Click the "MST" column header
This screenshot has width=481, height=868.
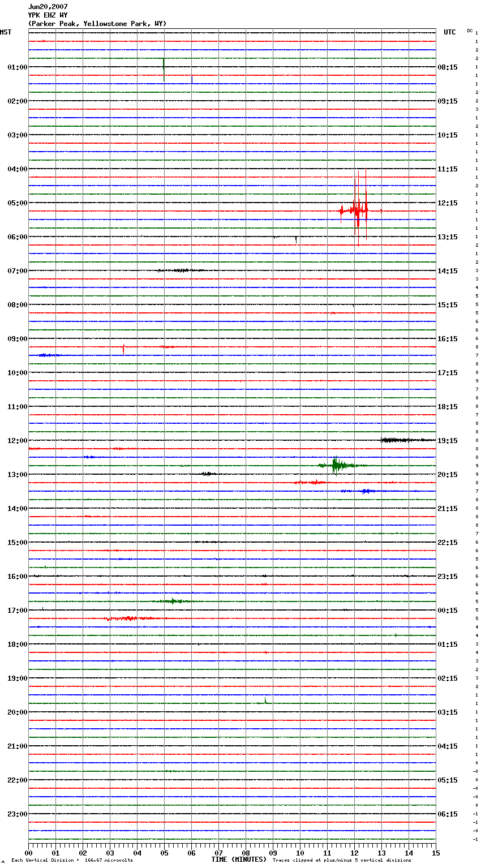[6, 32]
